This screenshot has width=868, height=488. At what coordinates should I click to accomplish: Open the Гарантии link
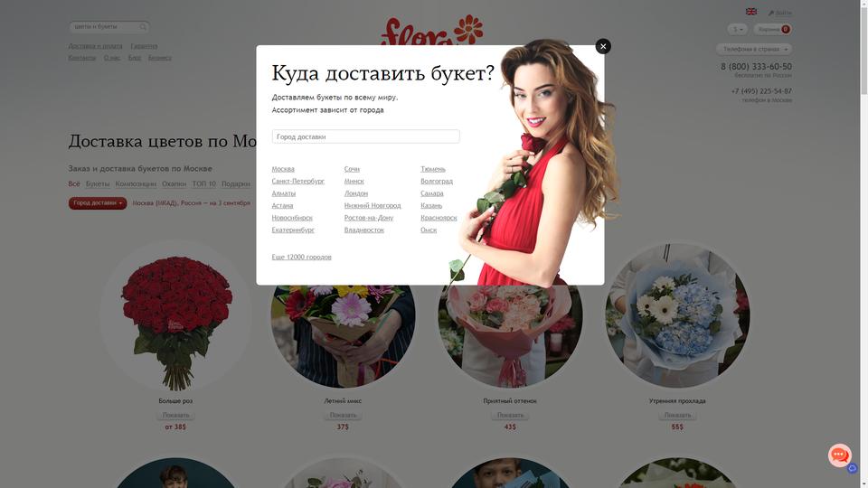[144, 46]
